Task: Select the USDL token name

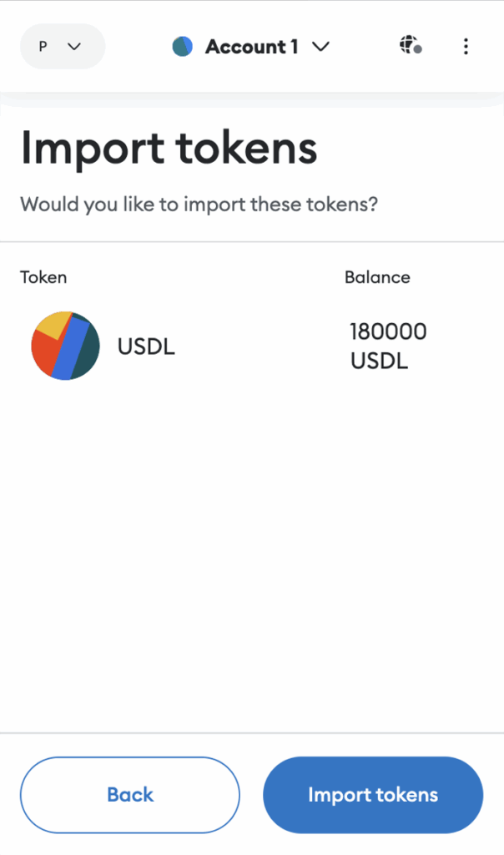Action: [146, 347]
